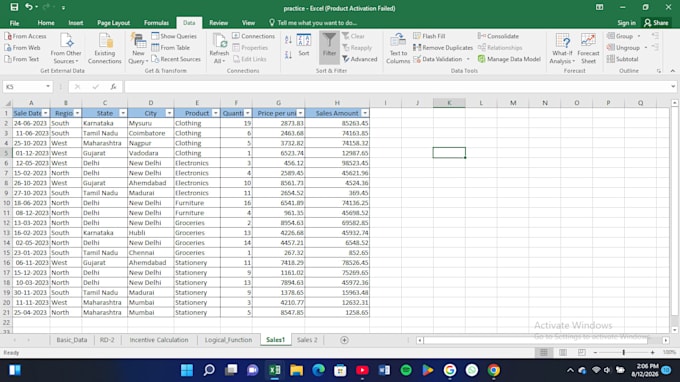Viewport: 680px width, 382px height.
Task: Click in the formula bar
Action: pyautogui.click(x=398, y=87)
